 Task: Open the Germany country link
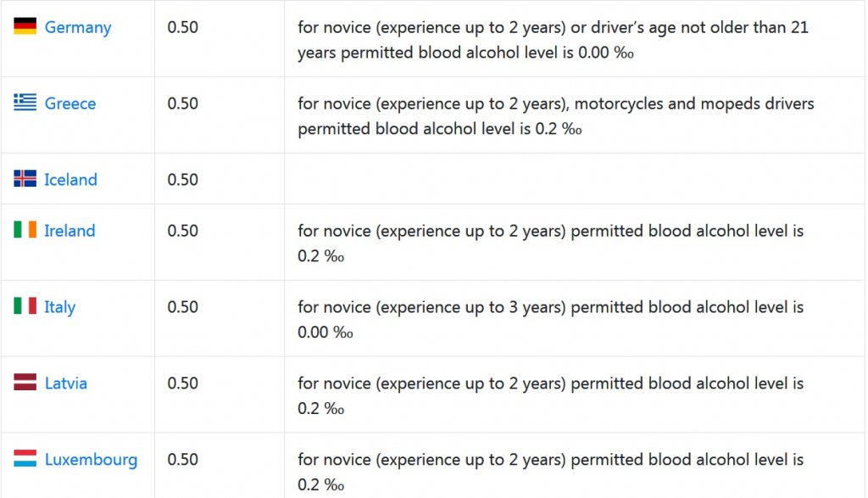pyautogui.click(x=78, y=27)
